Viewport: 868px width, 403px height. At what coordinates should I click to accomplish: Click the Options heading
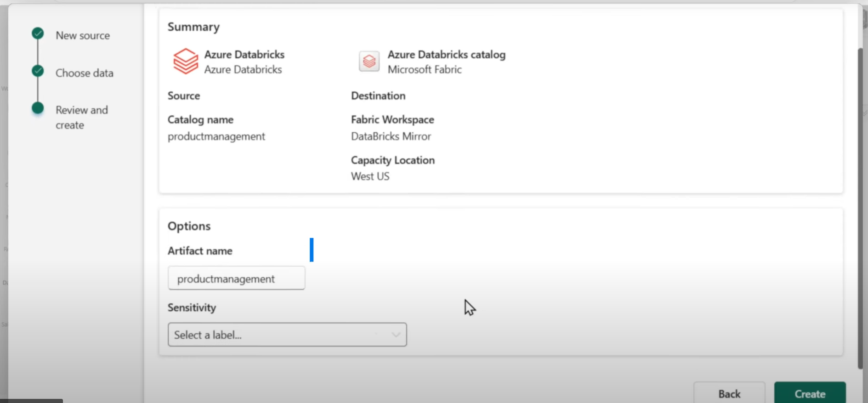[x=189, y=226]
